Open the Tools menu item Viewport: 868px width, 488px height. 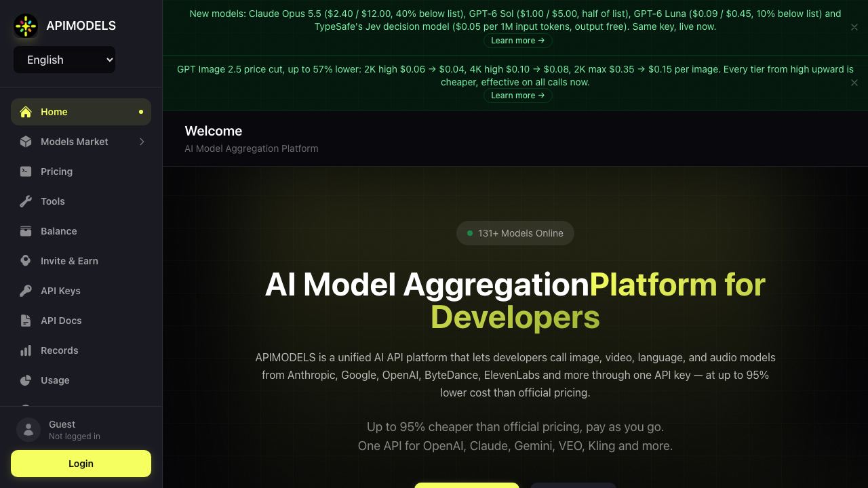click(81, 201)
